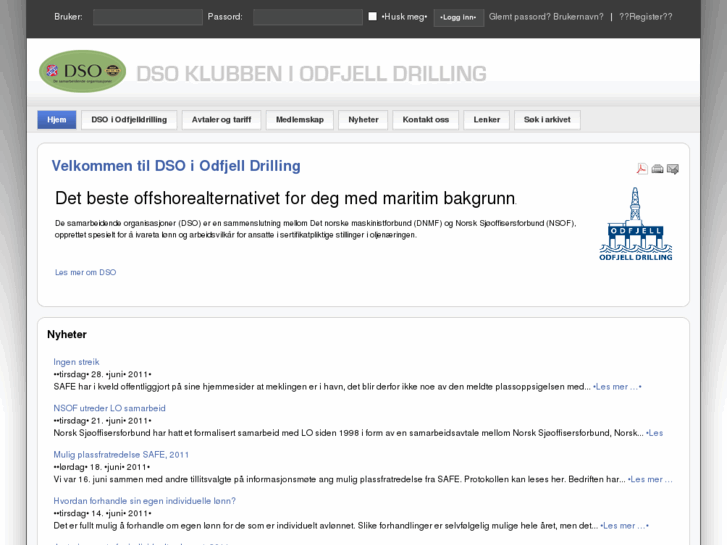
Task: Open the DSO i Odfjelldrilling menu
Action: point(129,120)
